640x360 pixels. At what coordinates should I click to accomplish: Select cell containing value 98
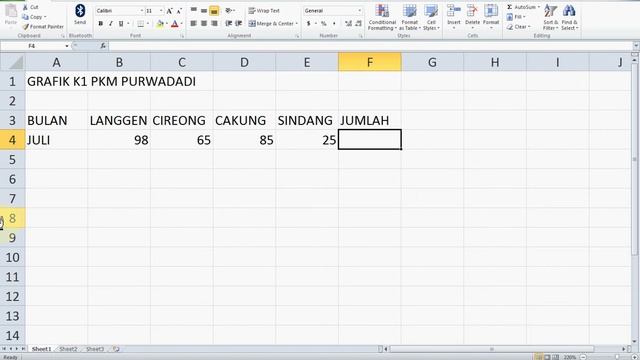tap(119, 140)
